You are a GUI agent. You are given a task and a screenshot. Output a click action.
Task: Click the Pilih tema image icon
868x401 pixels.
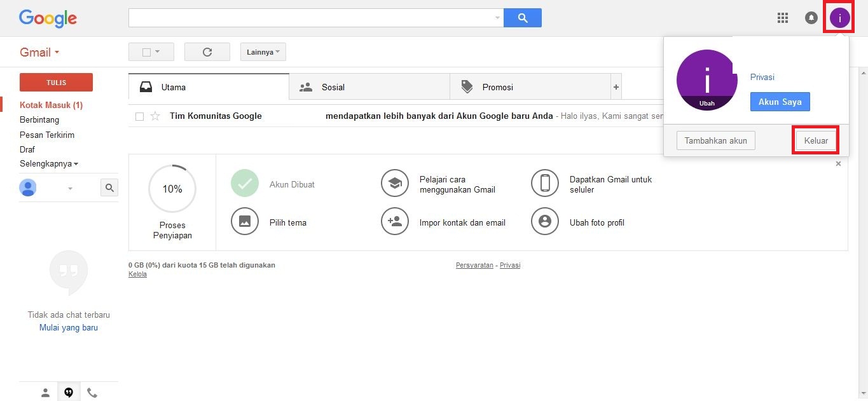click(x=245, y=222)
